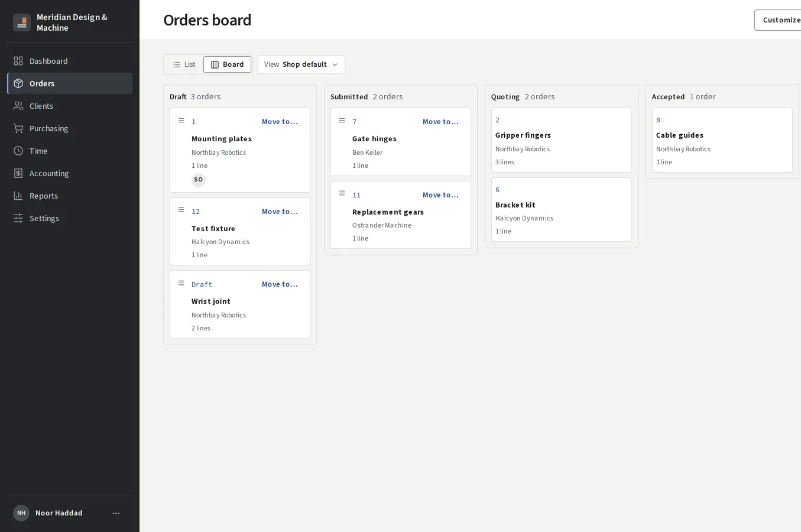This screenshot has width=801, height=532.
Task: Select the Board view toggle
Action: (x=227, y=64)
